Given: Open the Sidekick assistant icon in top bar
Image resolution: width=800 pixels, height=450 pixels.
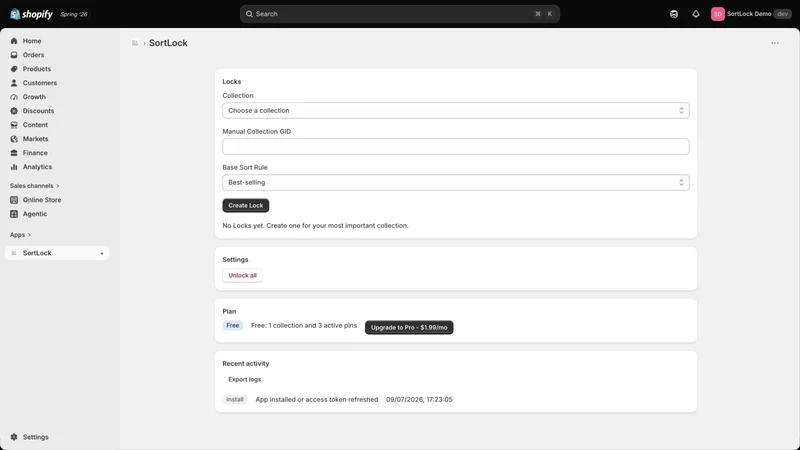Looking at the screenshot, I should [x=673, y=14].
